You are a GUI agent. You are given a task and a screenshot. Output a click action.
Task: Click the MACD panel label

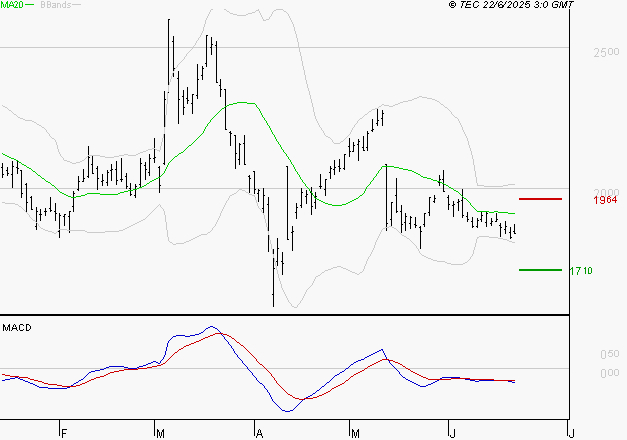point(17,328)
